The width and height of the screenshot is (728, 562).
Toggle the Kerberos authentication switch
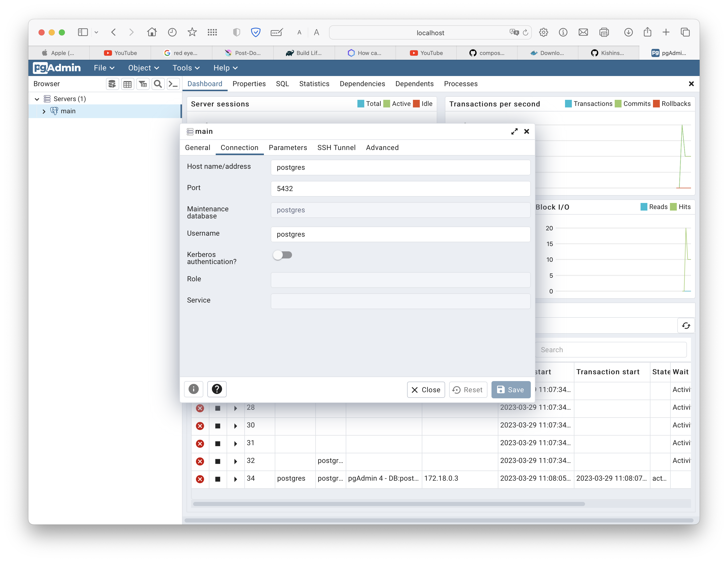282,255
